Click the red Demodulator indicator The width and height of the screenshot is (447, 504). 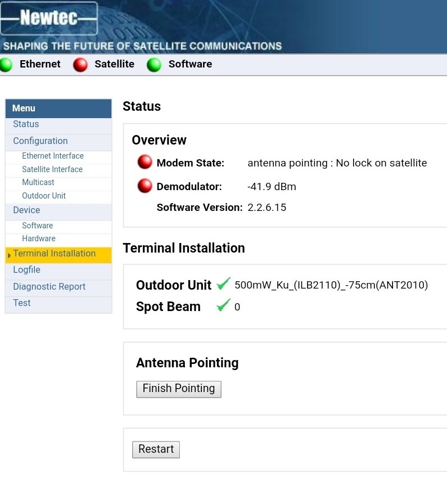click(145, 186)
